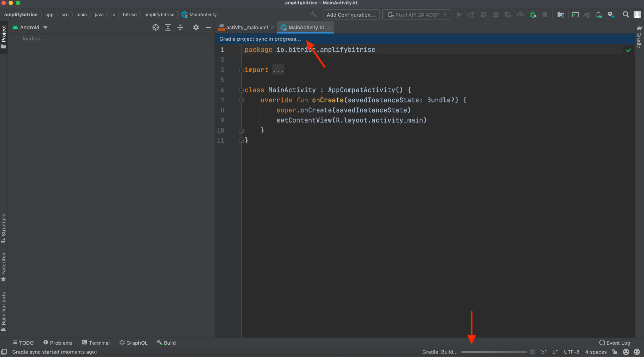Viewport: 644px width, 357px height.
Task: Expand the folded import block
Action: (241, 70)
